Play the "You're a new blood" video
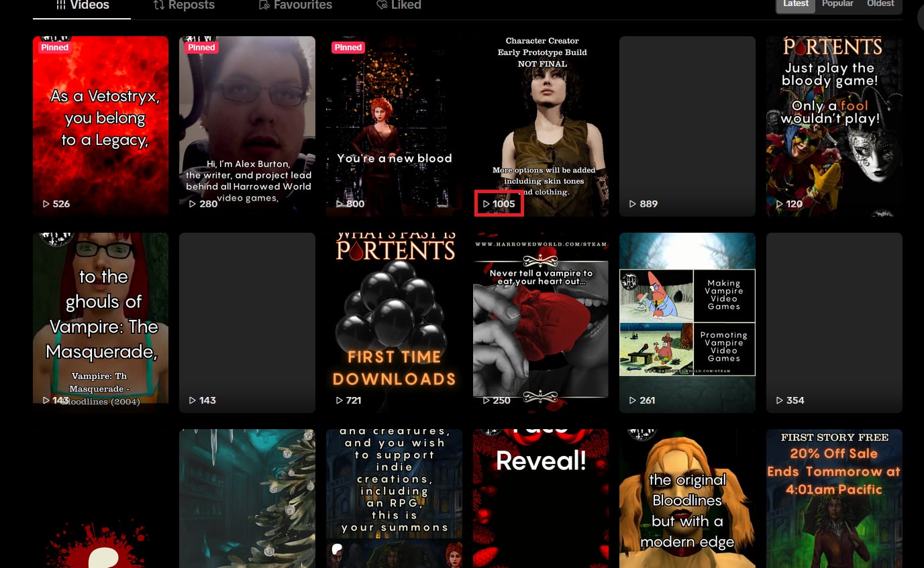Image resolution: width=924 pixels, height=568 pixels. (394, 126)
